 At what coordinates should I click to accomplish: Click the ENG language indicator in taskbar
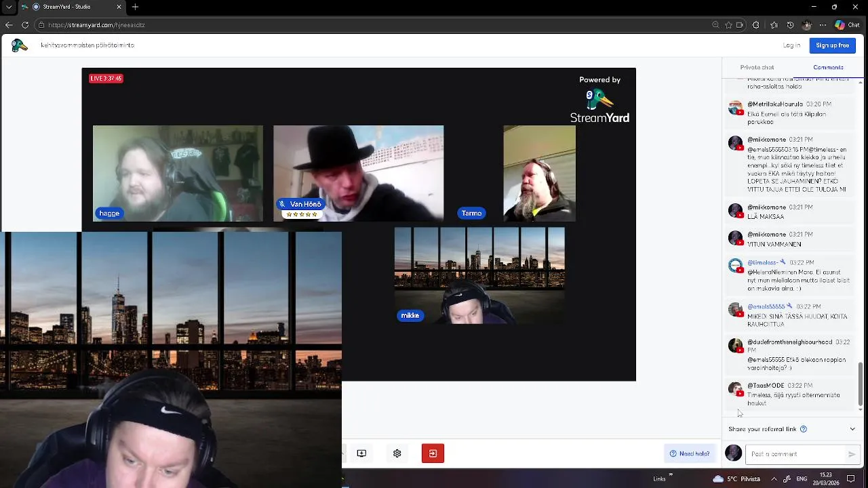pos(802,479)
